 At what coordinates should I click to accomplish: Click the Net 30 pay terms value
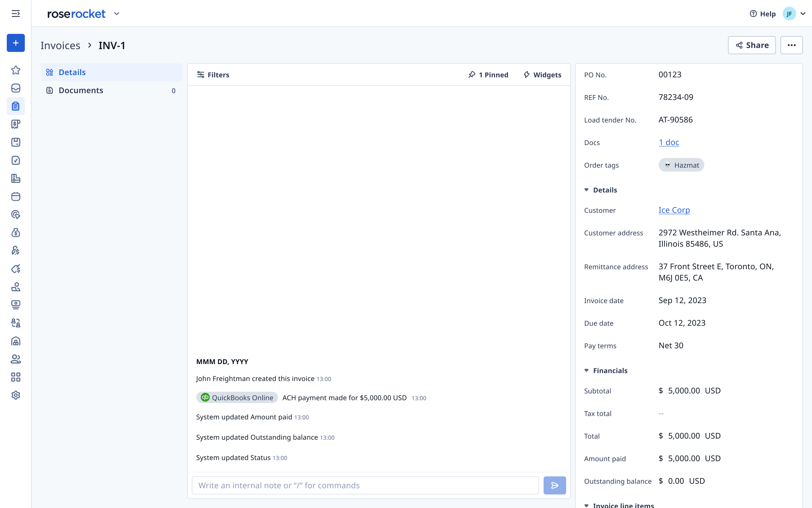point(671,345)
